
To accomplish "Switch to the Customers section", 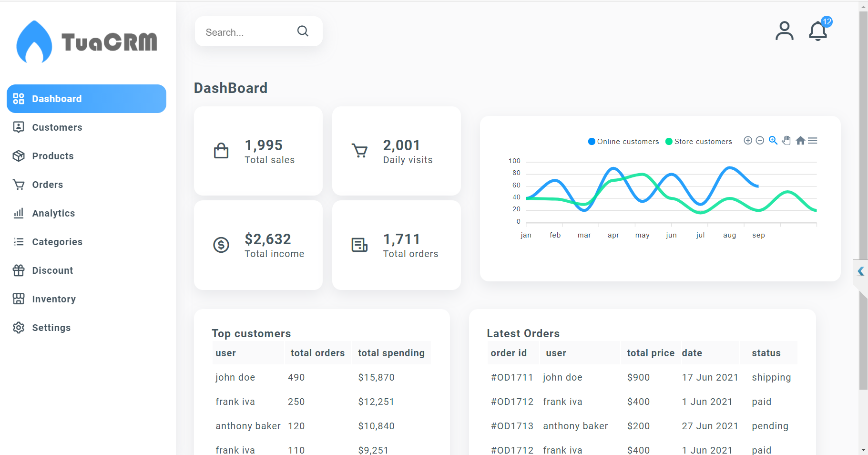I will pyautogui.click(x=57, y=127).
